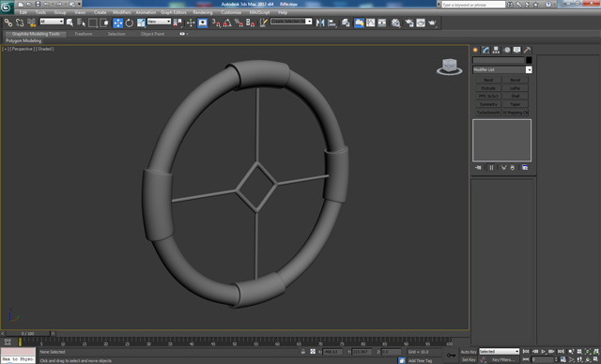Open the reference coordinate system dropdown View
The height and width of the screenshot is (364, 601).
click(x=159, y=22)
